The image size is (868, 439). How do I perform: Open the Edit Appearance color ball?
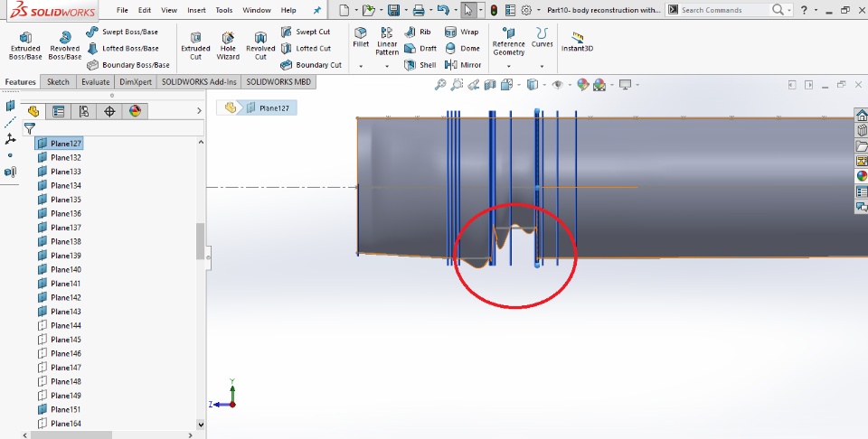pyautogui.click(x=582, y=85)
